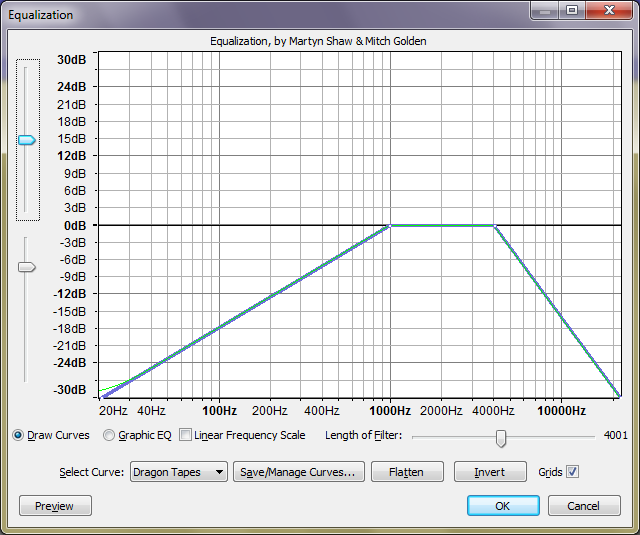The image size is (640, 535).
Task: Maximize the Equalization window
Action: point(572,11)
